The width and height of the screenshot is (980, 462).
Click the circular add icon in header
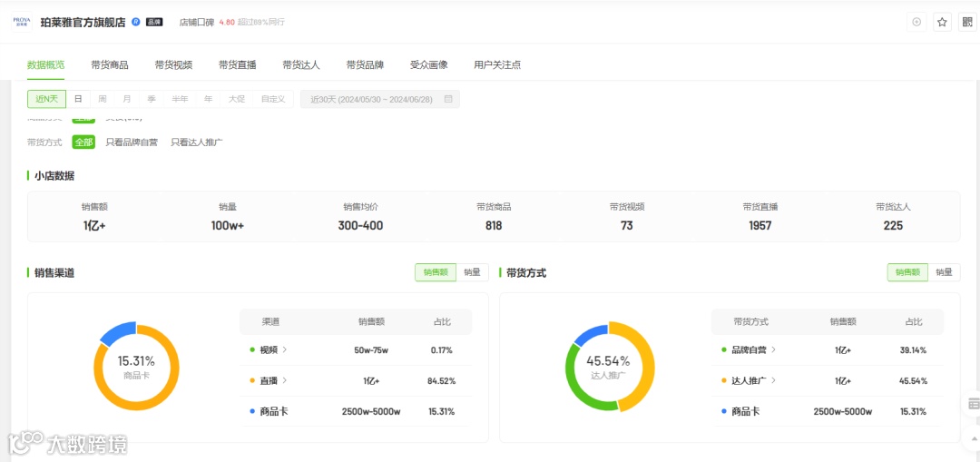click(916, 22)
